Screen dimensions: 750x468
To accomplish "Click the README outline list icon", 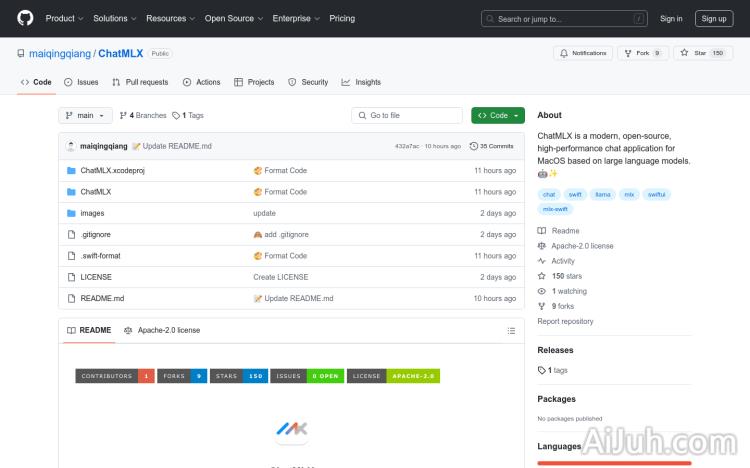I will click(512, 330).
